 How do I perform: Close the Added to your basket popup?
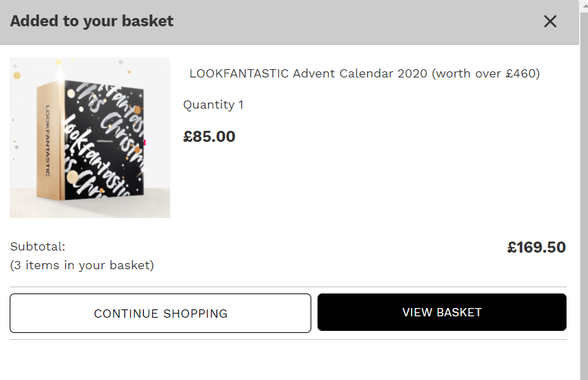pyautogui.click(x=550, y=21)
